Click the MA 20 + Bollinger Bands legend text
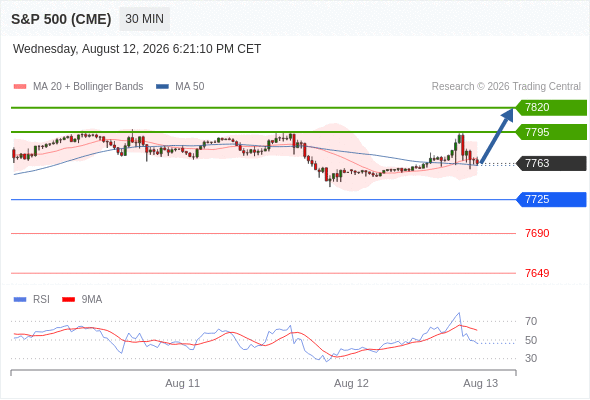The image size is (590, 400). [88, 87]
